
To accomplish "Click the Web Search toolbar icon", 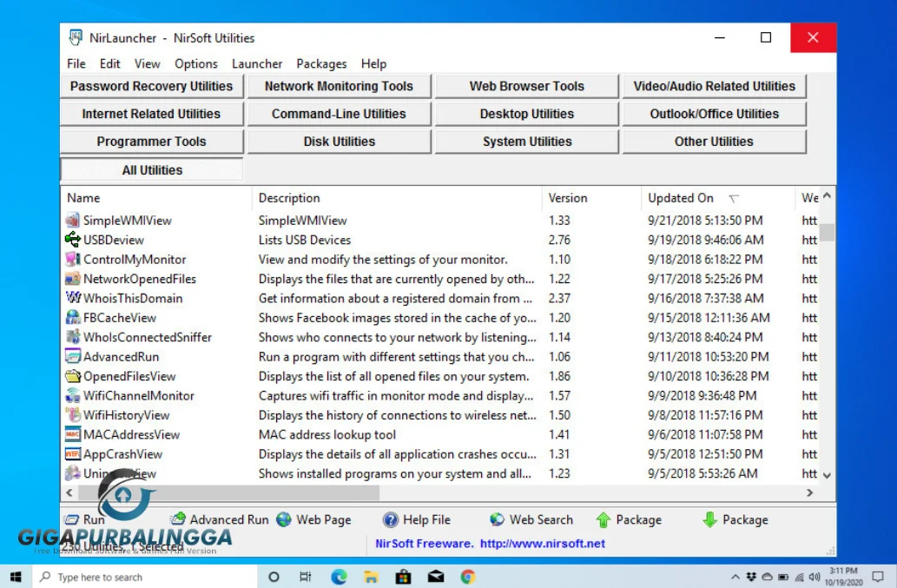I will click(497, 519).
